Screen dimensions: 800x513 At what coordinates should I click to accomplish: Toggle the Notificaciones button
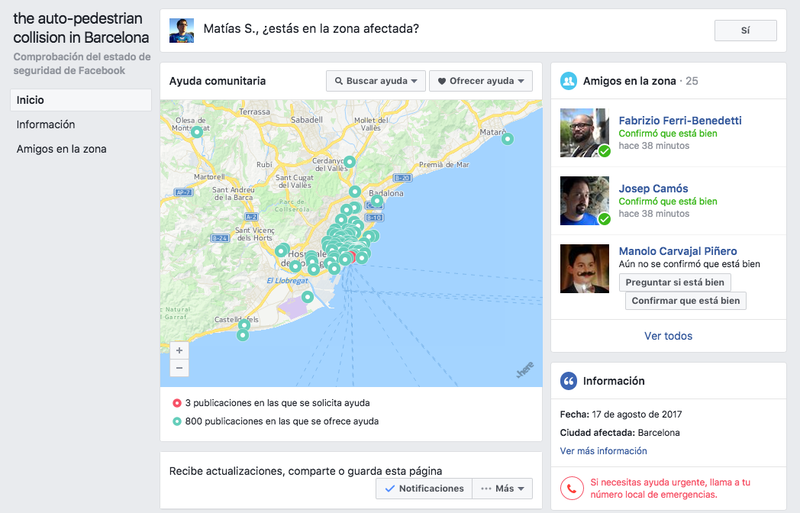tap(424, 488)
